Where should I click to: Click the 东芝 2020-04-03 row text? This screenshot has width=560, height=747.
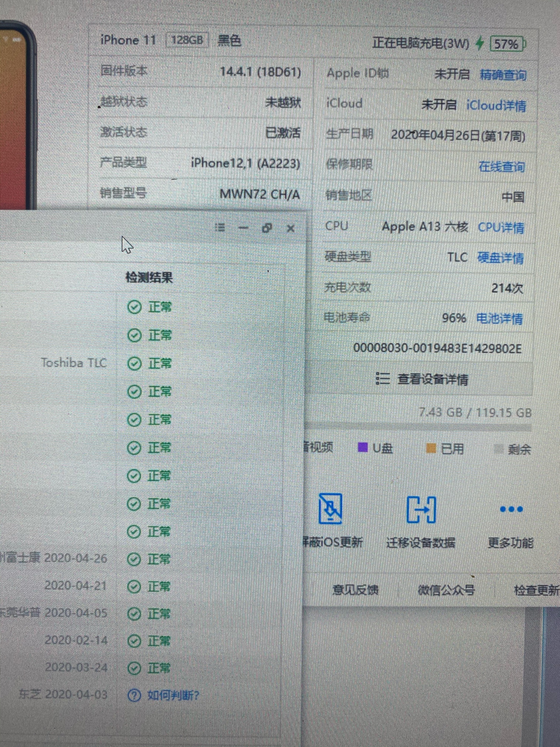click(x=63, y=694)
